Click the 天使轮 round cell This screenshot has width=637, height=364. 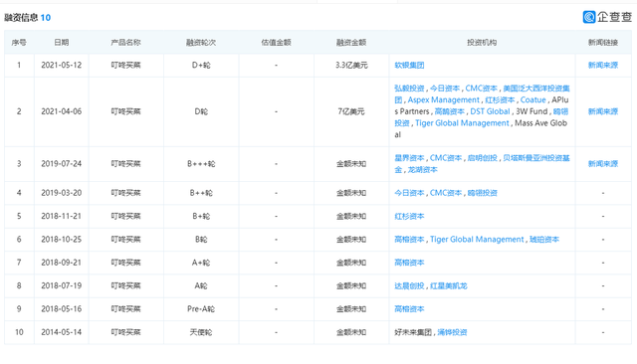click(201, 332)
